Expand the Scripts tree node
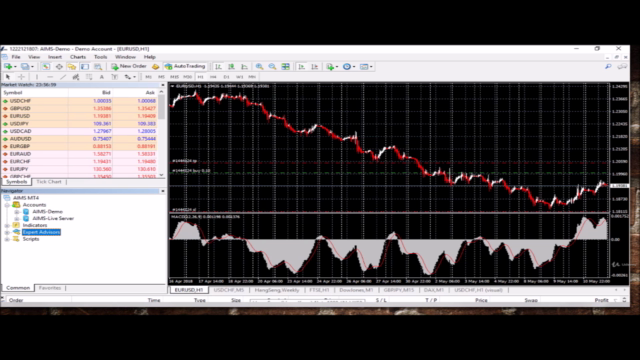The width and height of the screenshot is (640, 360). point(7,239)
